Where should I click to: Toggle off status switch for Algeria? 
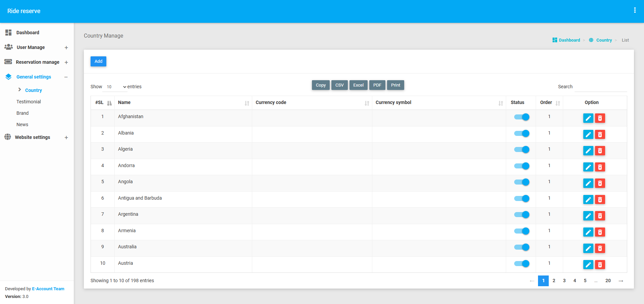(x=522, y=150)
